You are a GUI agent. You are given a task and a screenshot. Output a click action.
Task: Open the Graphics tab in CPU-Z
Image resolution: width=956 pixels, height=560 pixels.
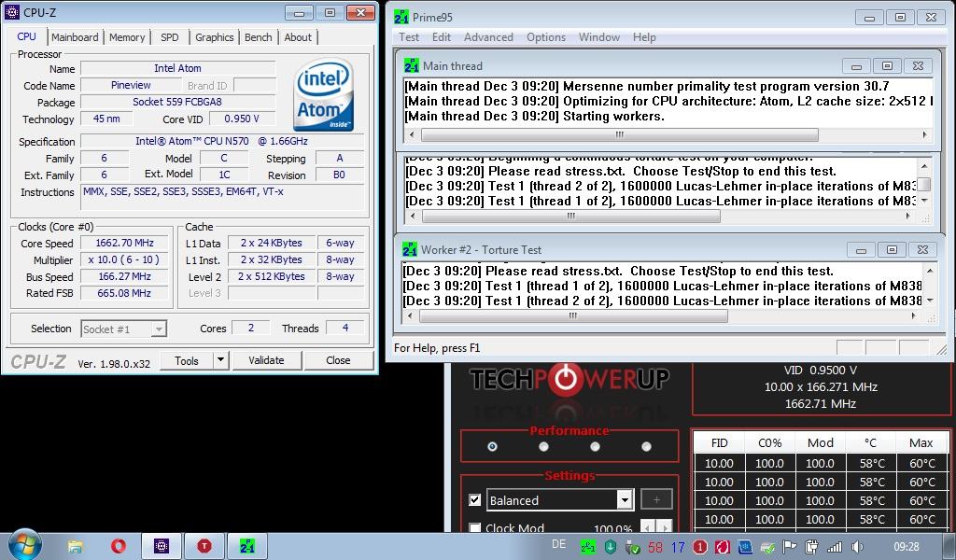point(214,37)
